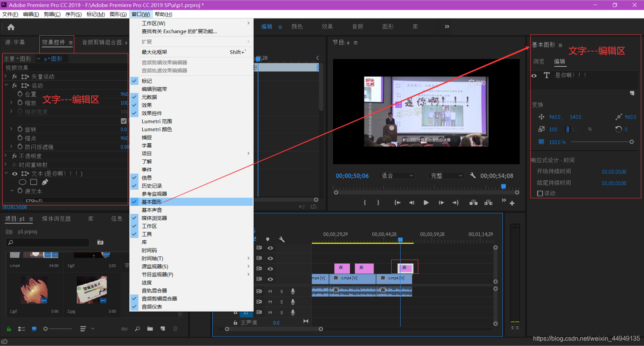Expand the 不透明度 effect

tap(6, 156)
